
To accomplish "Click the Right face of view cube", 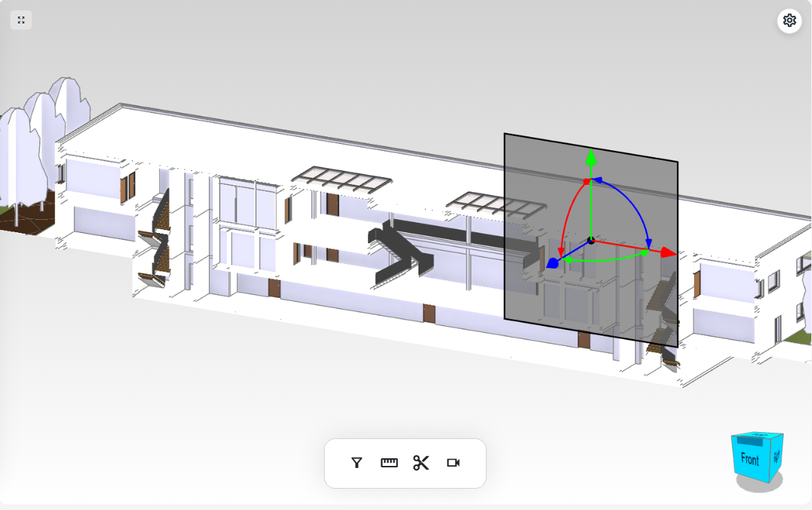I will click(776, 457).
